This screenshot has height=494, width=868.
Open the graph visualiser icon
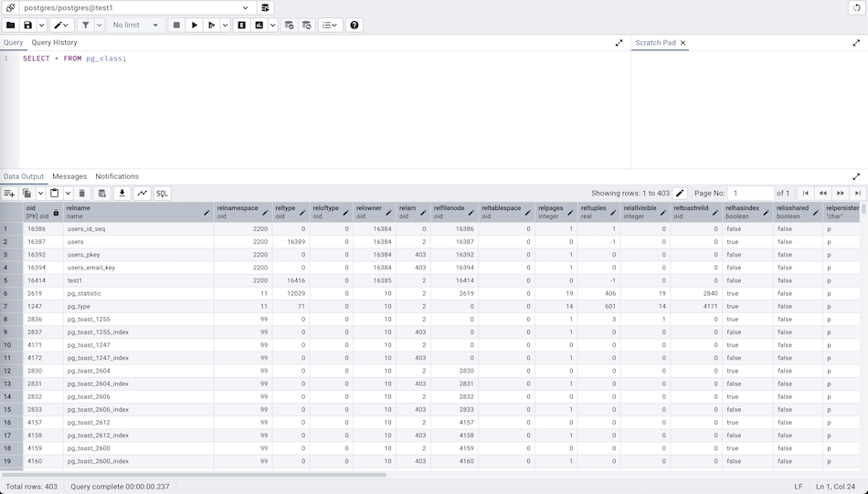click(142, 194)
